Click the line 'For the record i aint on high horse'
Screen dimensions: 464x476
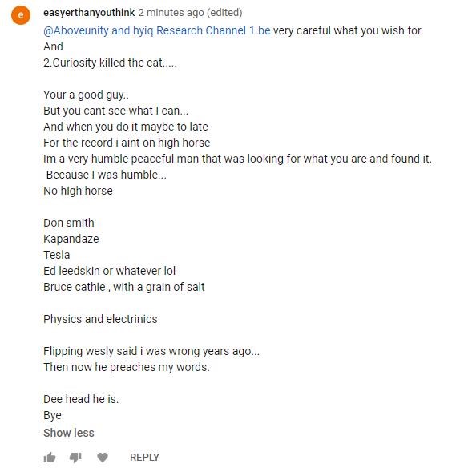click(x=127, y=143)
